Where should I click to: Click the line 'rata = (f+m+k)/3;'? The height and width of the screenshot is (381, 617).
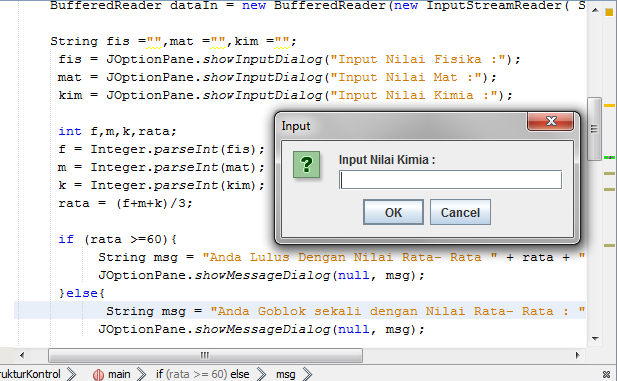pos(125,203)
